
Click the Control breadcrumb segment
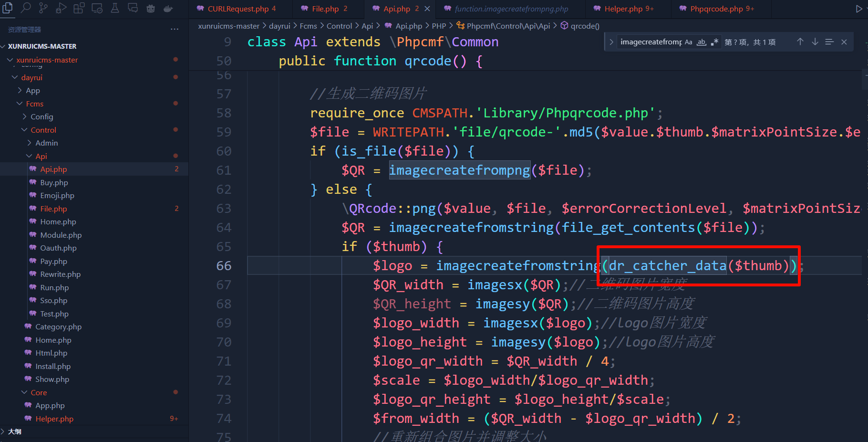click(x=339, y=26)
